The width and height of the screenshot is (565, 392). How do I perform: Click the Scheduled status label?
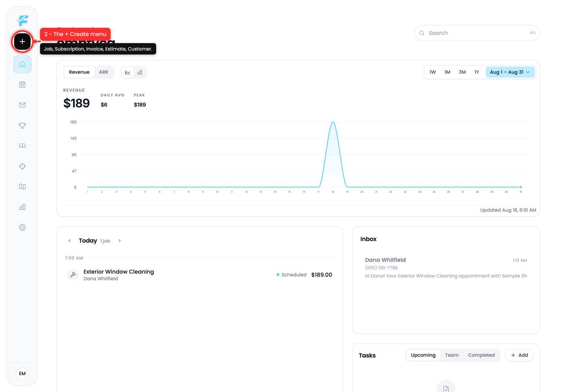(x=291, y=275)
